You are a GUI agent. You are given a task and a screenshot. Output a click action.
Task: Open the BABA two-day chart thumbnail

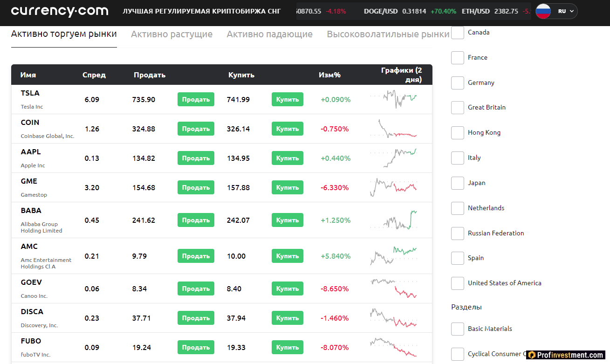394,220
